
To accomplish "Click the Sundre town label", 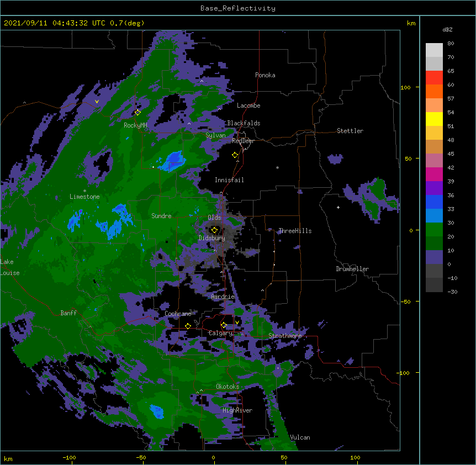I will (161, 216).
